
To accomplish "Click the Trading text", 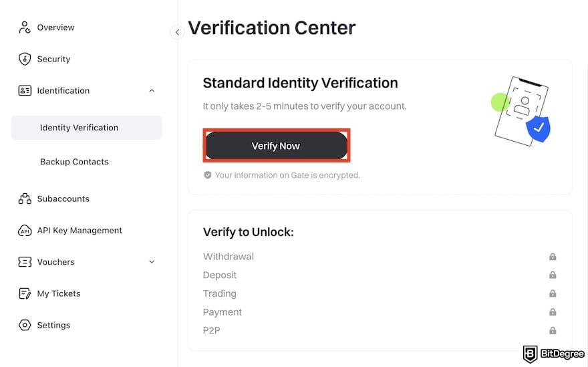I will (x=220, y=293).
